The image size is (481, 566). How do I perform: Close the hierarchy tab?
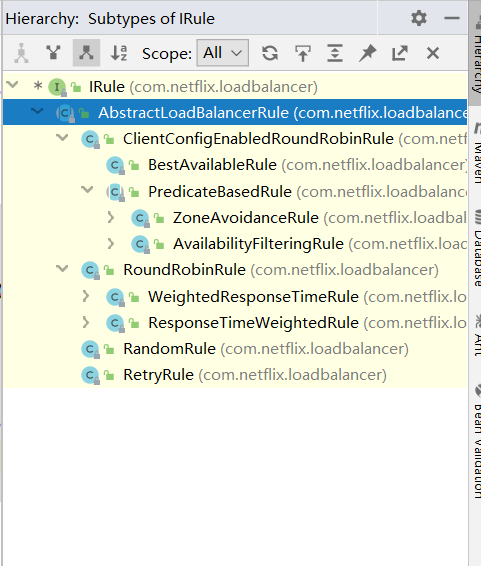point(433,53)
